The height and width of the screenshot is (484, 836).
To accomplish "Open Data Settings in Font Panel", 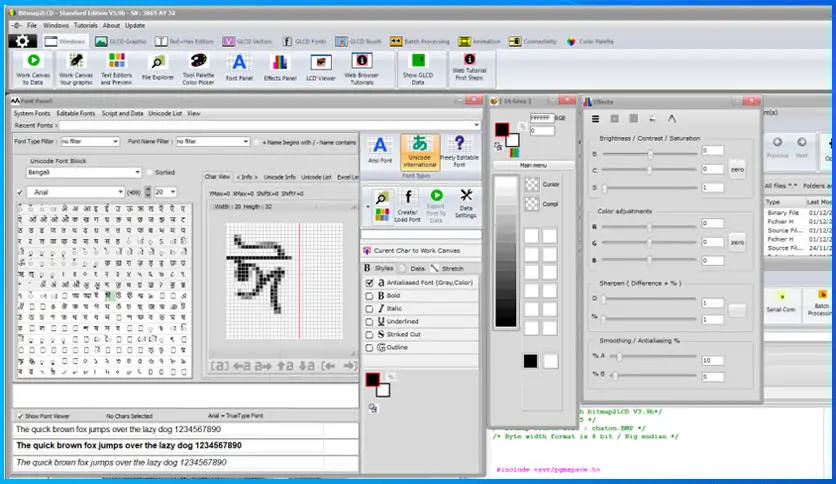I will point(465,204).
